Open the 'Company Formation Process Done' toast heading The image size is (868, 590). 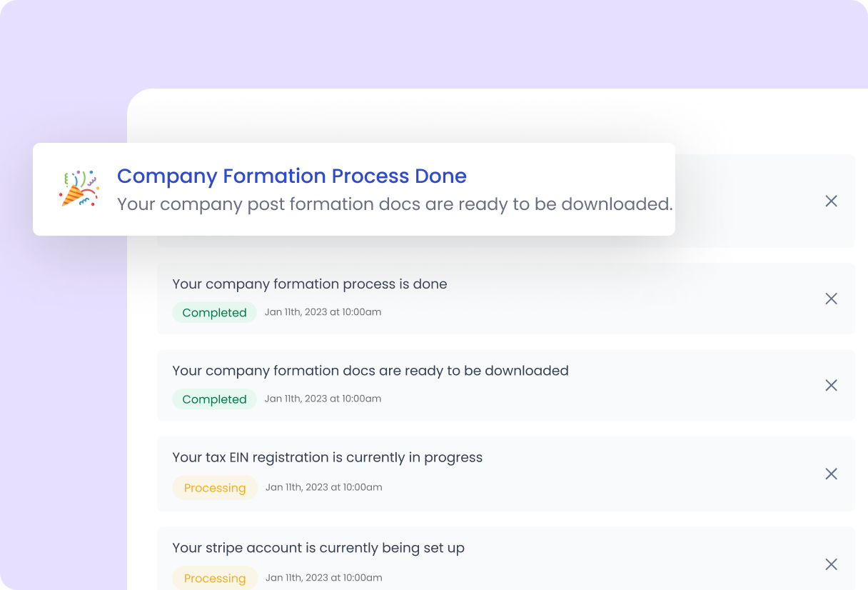tap(291, 176)
